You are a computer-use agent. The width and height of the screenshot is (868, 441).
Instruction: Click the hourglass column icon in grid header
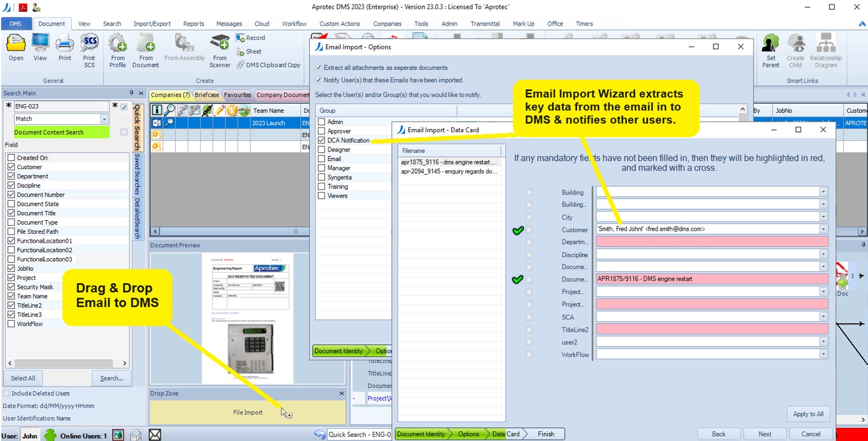pyautogui.click(x=232, y=110)
